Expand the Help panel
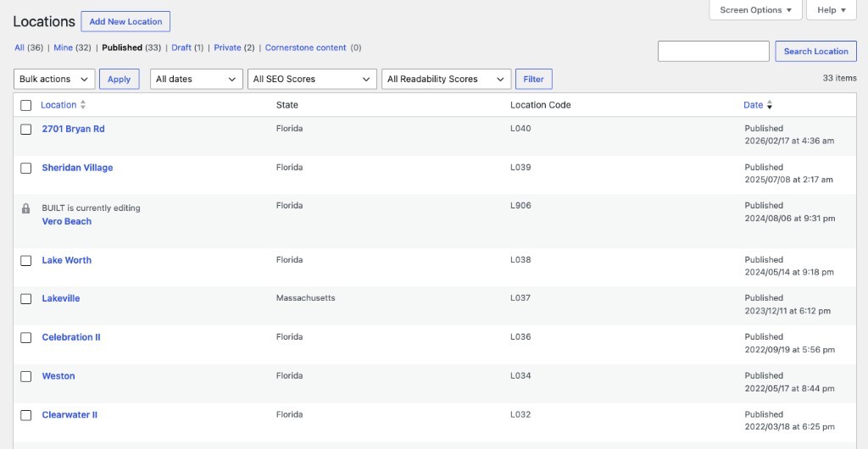Image resolution: width=868 pixels, height=449 pixels. pos(832,10)
